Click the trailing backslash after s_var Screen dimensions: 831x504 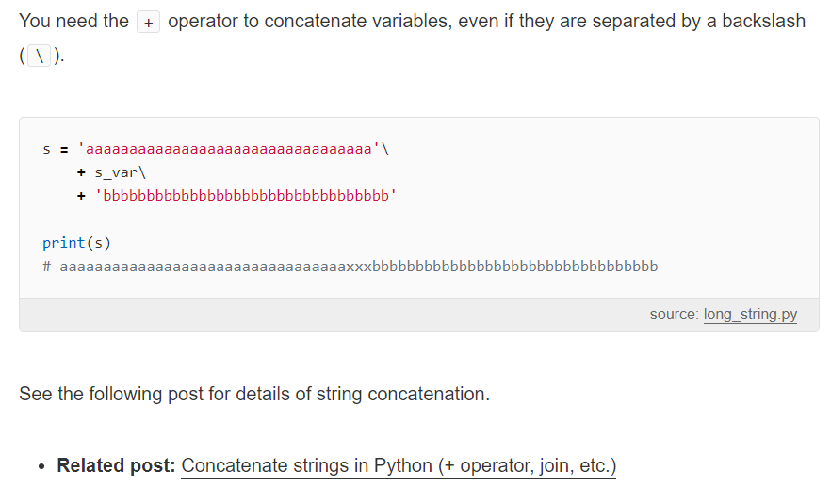142,172
